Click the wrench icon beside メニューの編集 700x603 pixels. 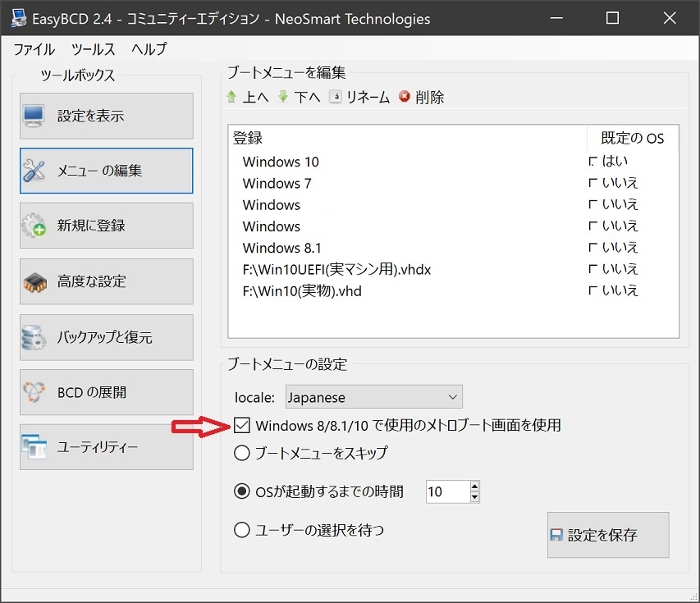(x=34, y=171)
